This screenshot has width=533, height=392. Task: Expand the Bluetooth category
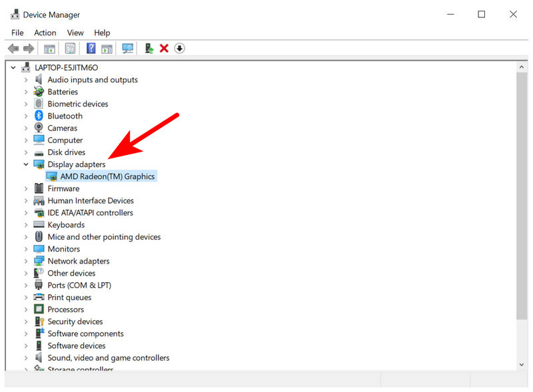[x=26, y=116]
